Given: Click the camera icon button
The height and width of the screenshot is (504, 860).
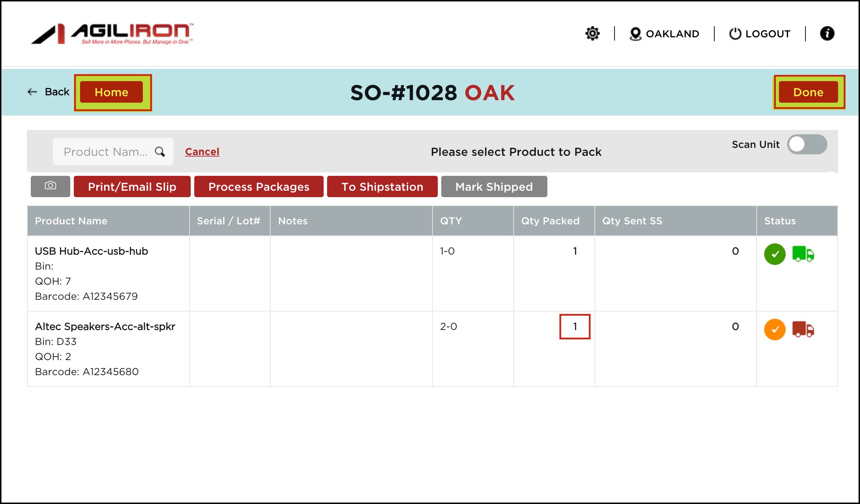Looking at the screenshot, I should [x=50, y=186].
